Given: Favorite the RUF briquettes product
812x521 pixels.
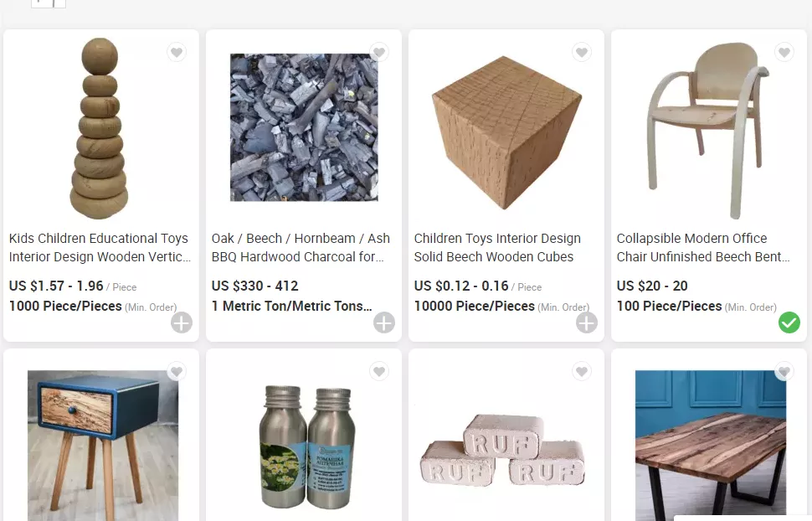Looking at the screenshot, I should [x=582, y=372].
